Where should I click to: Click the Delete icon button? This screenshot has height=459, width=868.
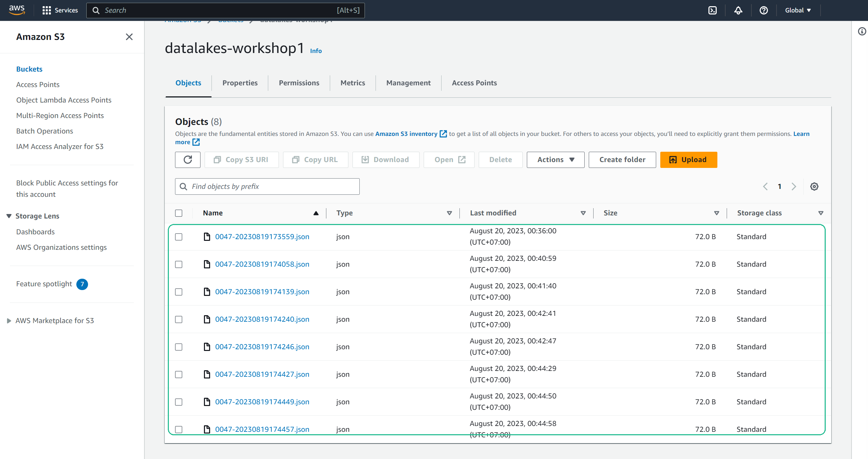[499, 160]
